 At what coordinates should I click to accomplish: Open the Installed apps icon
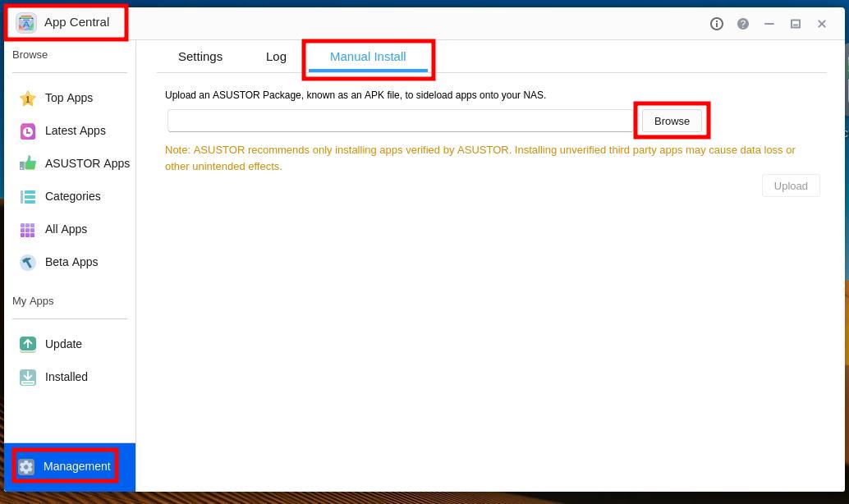tap(28, 377)
